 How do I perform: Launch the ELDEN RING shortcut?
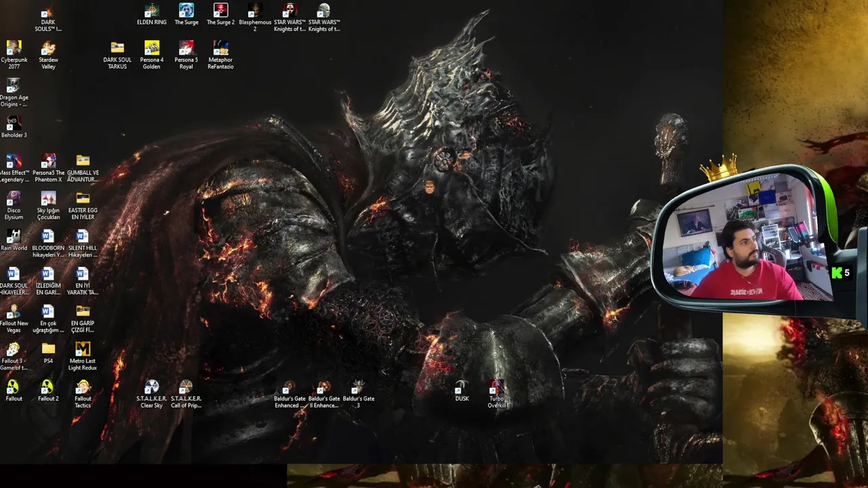(151, 15)
